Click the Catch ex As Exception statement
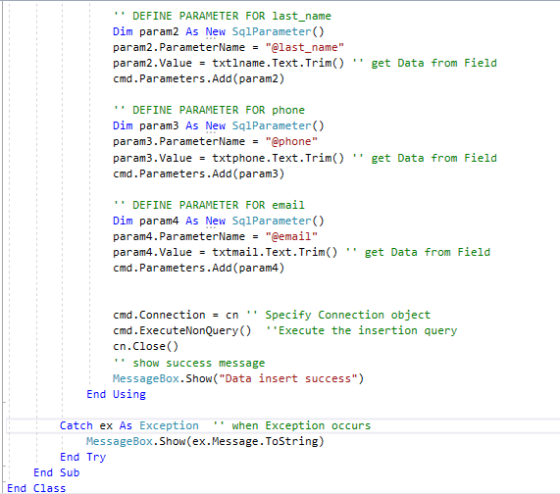Viewport: 560px width, 494px height. 129,426
